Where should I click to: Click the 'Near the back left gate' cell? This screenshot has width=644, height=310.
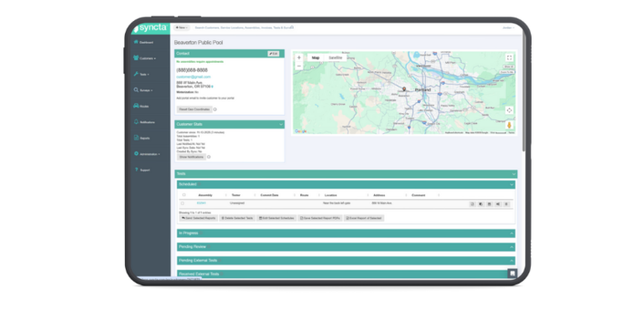337,204
